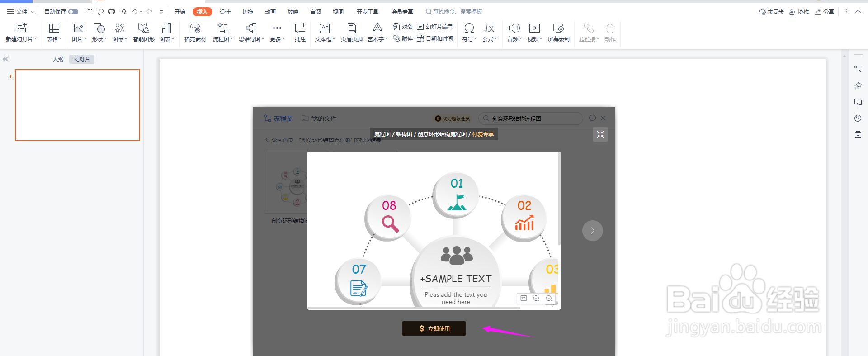Switch to the 动画 ribbon tab
868x356 pixels.
tap(270, 12)
